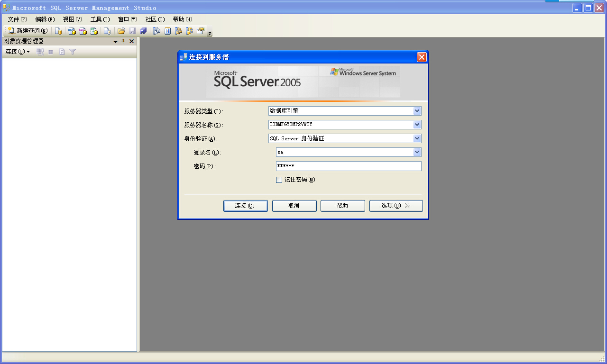Viewport: 607px width, 364px height.
Task: Click the Disconnect icon in Object Explorer
Action: coord(40,52)
